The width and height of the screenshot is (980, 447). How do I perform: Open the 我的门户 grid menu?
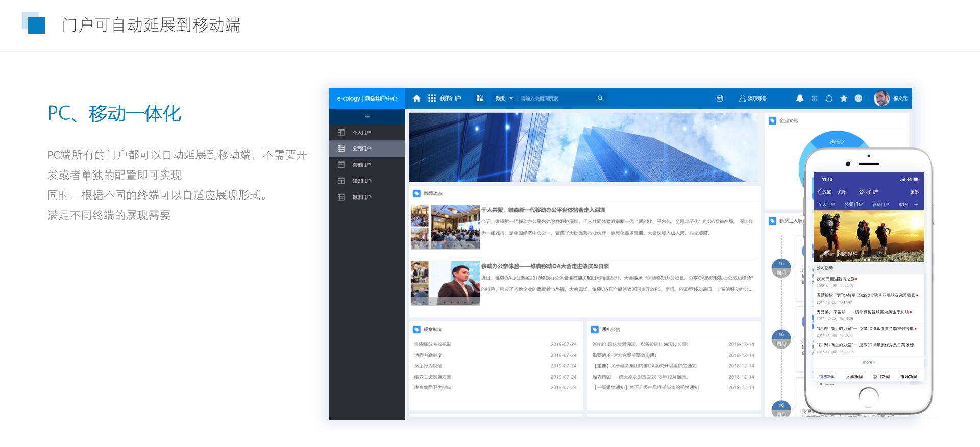(432, 98)
